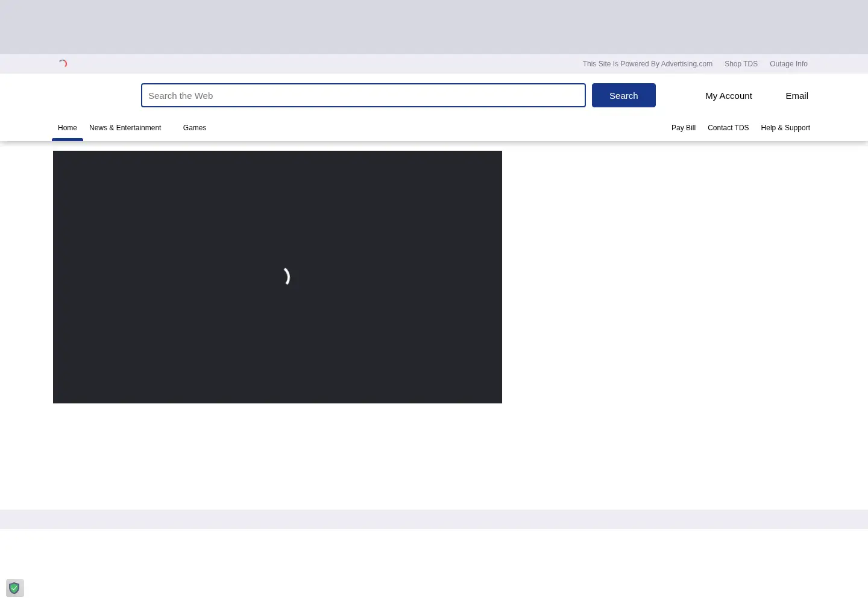Select the Home tab
The height and width of the screenshot is (603, 868).
click(x=68, y=128)
